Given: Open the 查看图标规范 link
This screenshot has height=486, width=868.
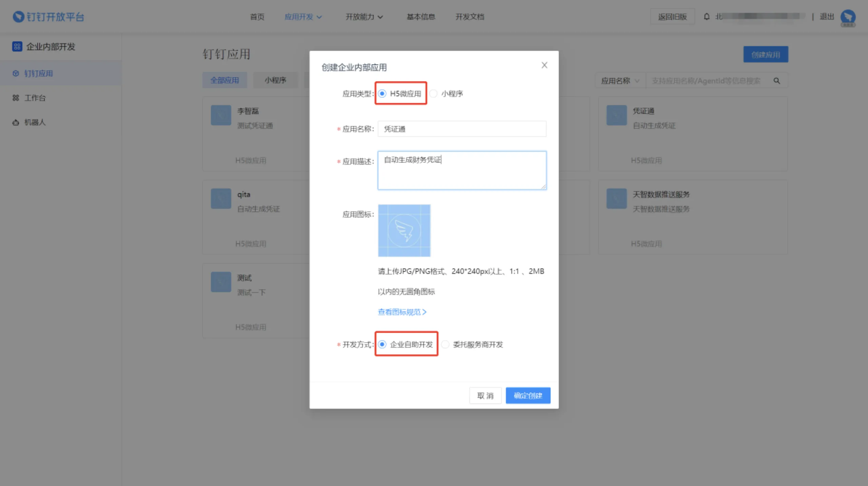Looking at the screenshot, I should pyautogui.click(x=402, y=312).
